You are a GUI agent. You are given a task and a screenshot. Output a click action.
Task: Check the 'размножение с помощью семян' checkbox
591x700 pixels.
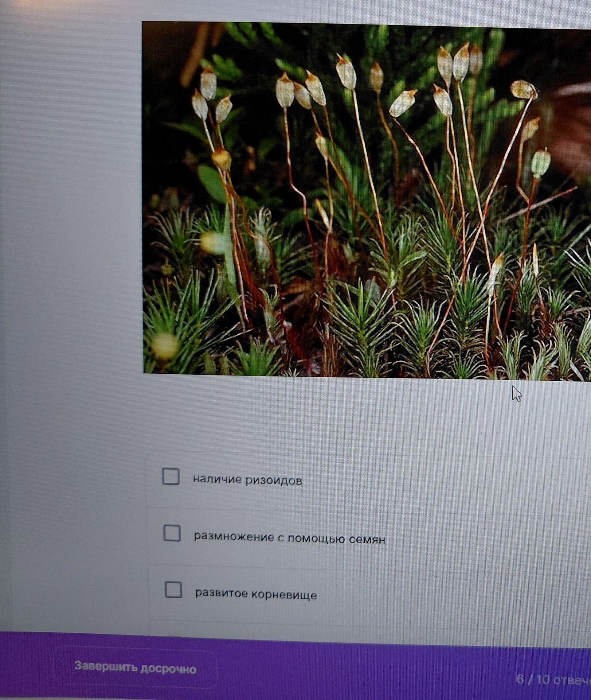pos(172,533)
